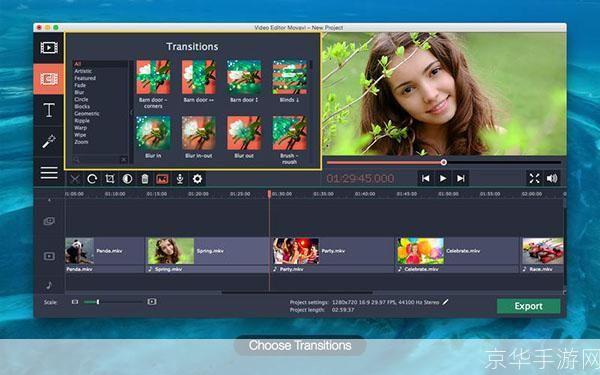Viewport: 600px width, 375px height.
Task: Choose the Barn door vertical transition
Action: [x=244, y=77]
